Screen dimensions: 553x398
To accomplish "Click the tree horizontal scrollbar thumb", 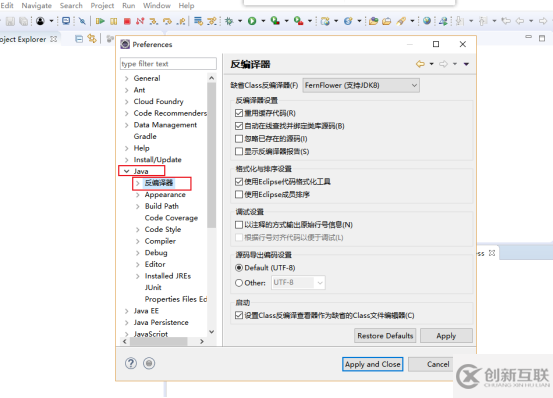I will point(159,341).
